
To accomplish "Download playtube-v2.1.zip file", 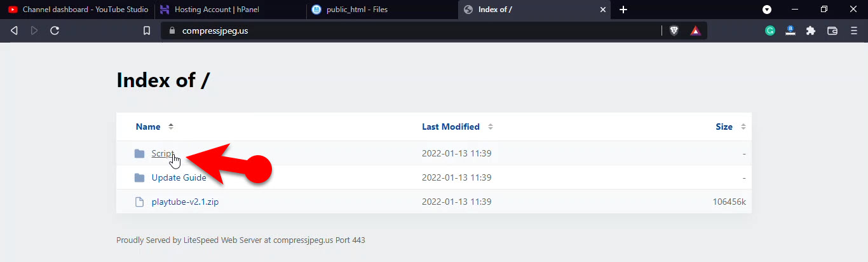I will pyautogui.click(x=185, y=202).
